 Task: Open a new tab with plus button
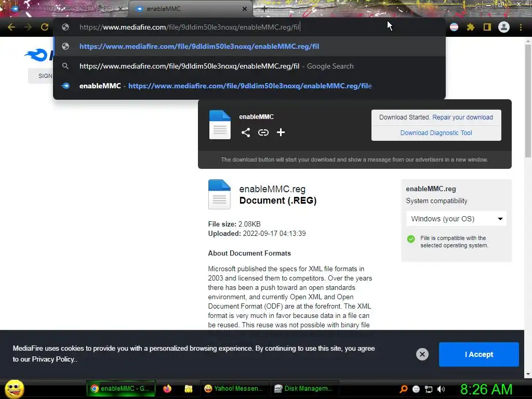pos(264,9)
